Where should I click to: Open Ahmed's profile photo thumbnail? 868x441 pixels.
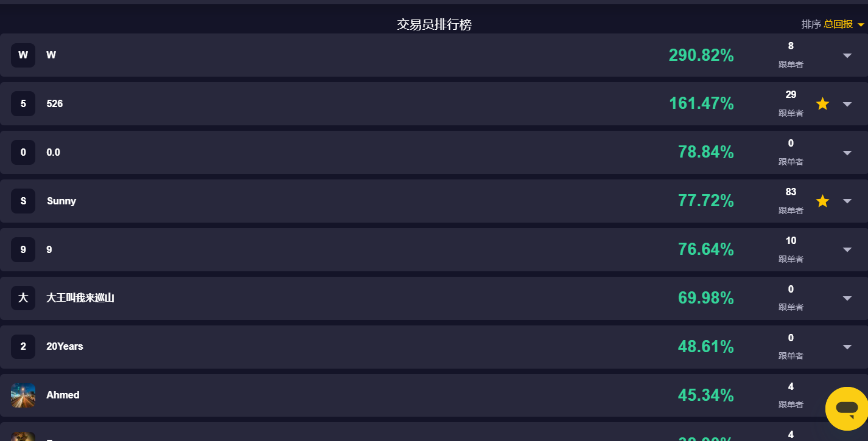tap(23, 395)
